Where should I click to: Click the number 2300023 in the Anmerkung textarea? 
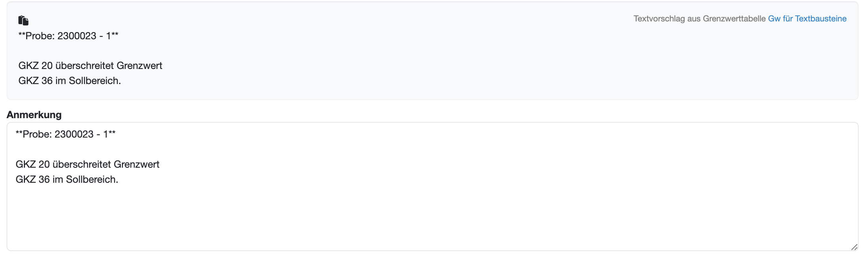coord(74,134)
